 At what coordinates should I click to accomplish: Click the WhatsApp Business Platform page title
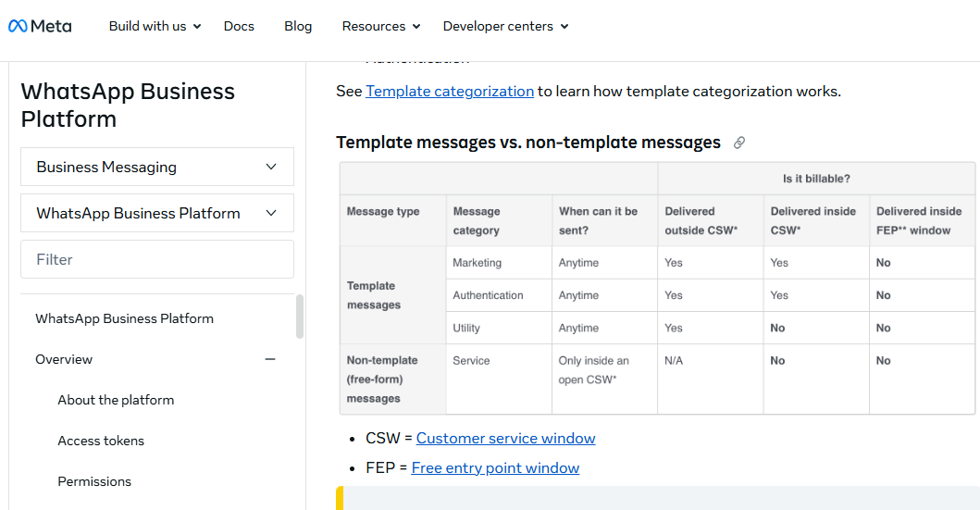(x=128, y=105)
